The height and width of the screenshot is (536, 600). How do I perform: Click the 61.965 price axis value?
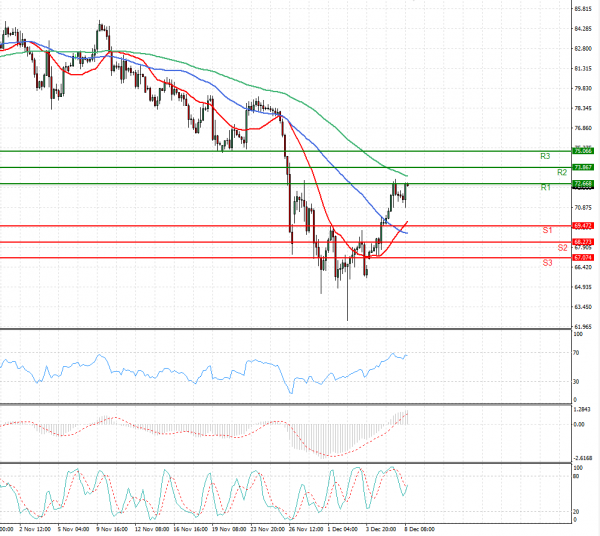point(583,327)
